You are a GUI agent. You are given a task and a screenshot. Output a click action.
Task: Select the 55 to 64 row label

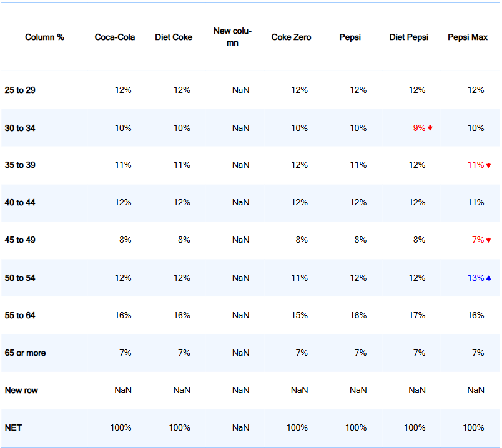point(20,315)
